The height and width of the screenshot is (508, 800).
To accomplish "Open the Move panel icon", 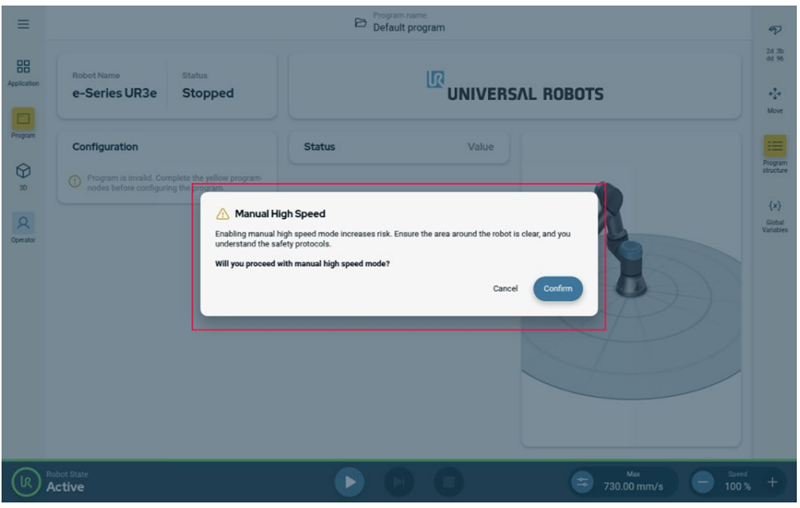I will (774, 97).
